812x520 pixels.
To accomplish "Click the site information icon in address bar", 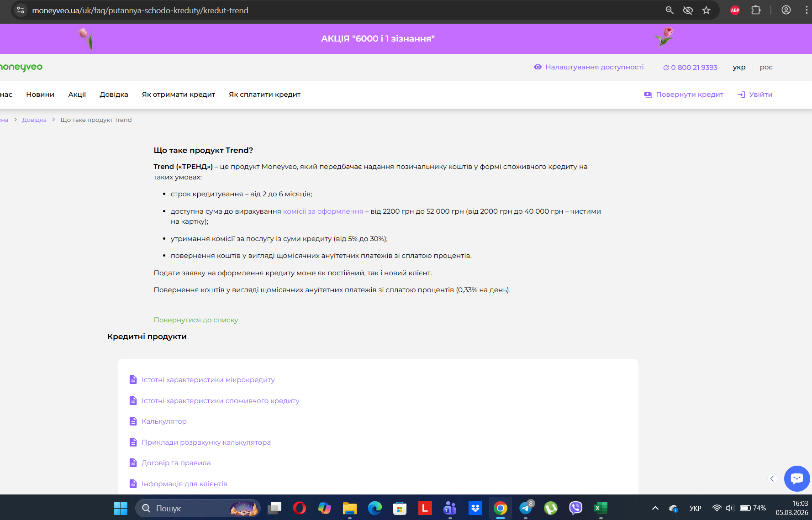I will click(x=20, y=10).
